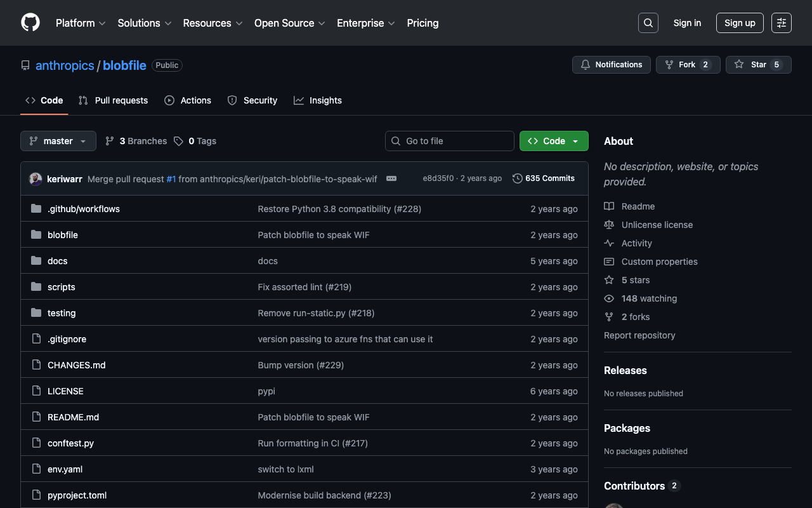Click keriwarr's avatar thumbnail

36,179
